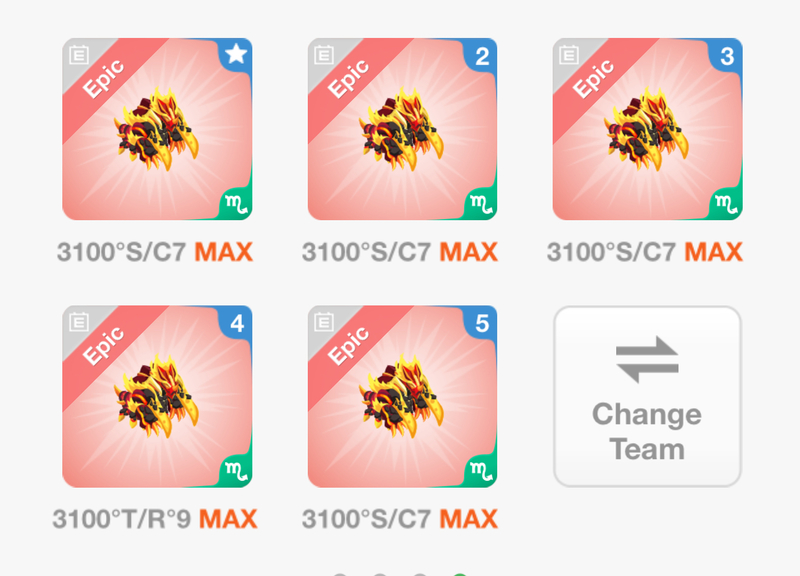Click the number 4 slot badge
The image size is (800, 576).
237,323
